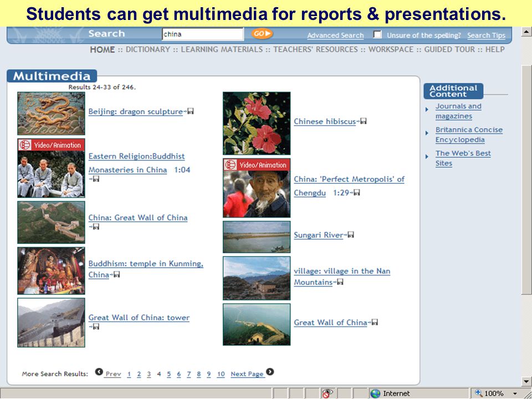The image size is (532, 399).
Task: Click the vertical scrollbar up arrow
Action: [x=526, y=32]
